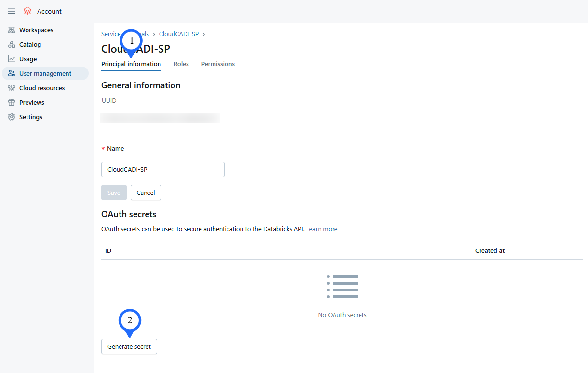Click the CloudCADI-SP breadcrumb link
The width and height of the screenshot is (588, 373).
point(178,34)
